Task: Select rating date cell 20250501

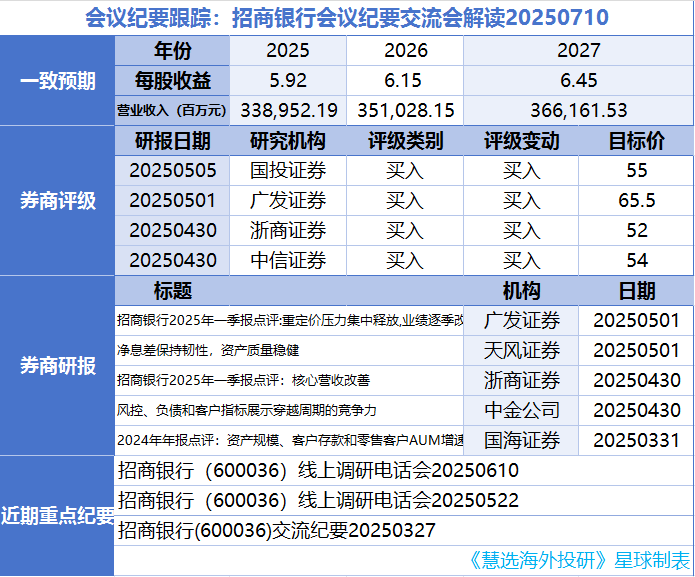Action: (172, 201)
